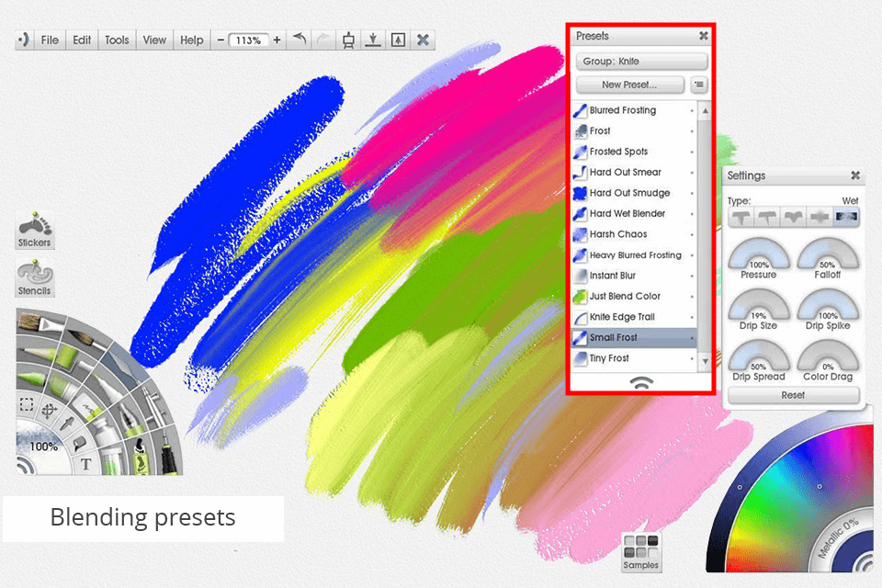Select the Palette Knife tool
This screenshot has width=882, height=588.
[127, 363]
